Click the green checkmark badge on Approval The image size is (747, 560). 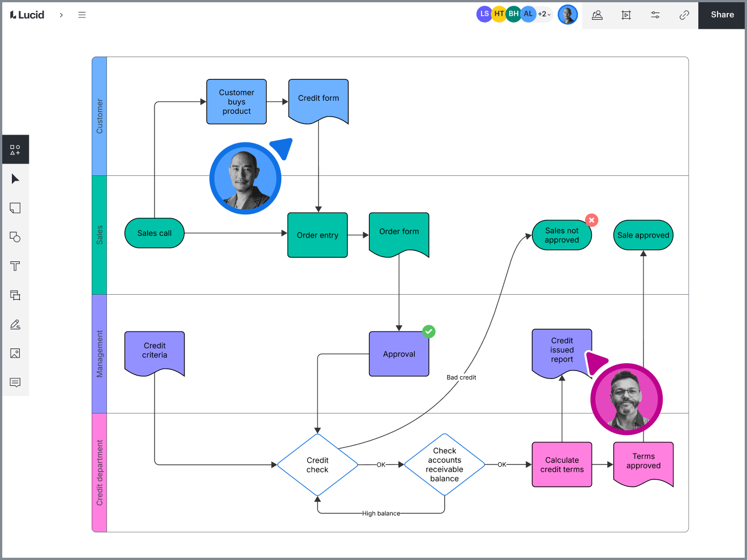[429, 331]
